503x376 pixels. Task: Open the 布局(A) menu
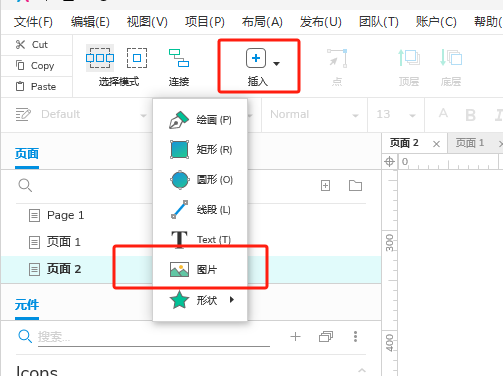(262, 22)
